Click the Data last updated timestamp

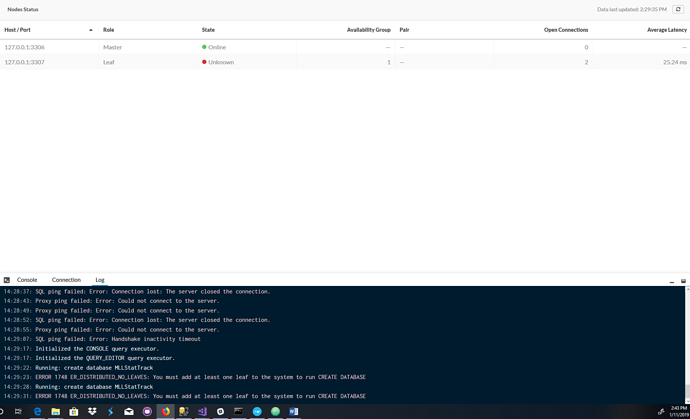632,9
